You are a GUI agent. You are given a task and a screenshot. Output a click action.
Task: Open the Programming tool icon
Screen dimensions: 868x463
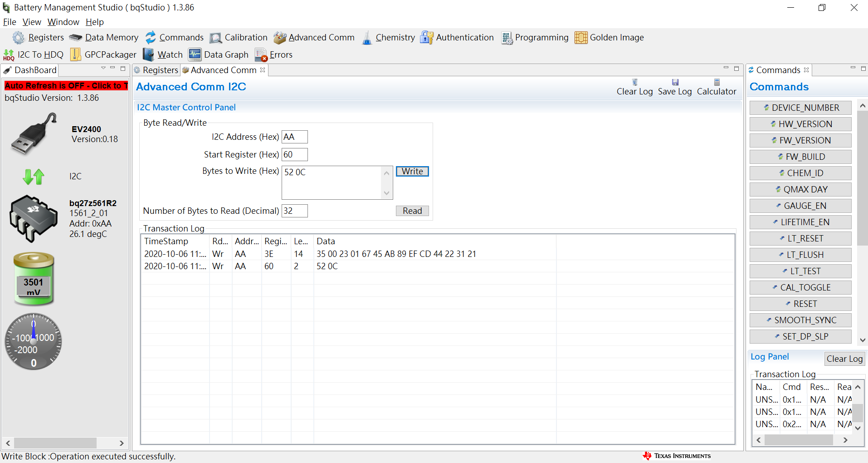coord(507,38)
